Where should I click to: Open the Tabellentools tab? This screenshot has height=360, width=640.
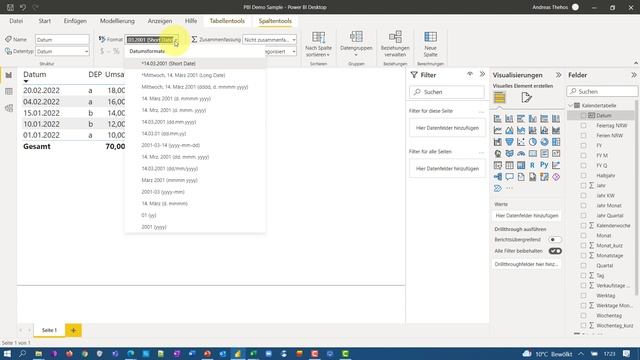pyautogui.click(x=227, y=21)
